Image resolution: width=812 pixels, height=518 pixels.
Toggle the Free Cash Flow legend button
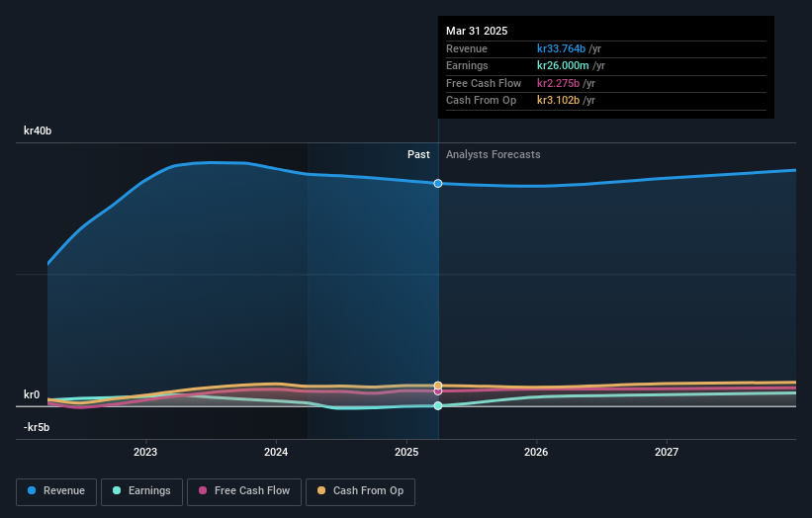[x=244, y=491]
